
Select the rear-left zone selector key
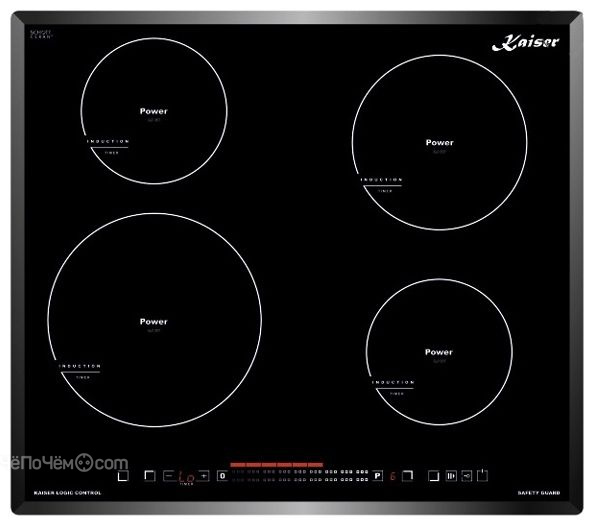coord(150,476)
